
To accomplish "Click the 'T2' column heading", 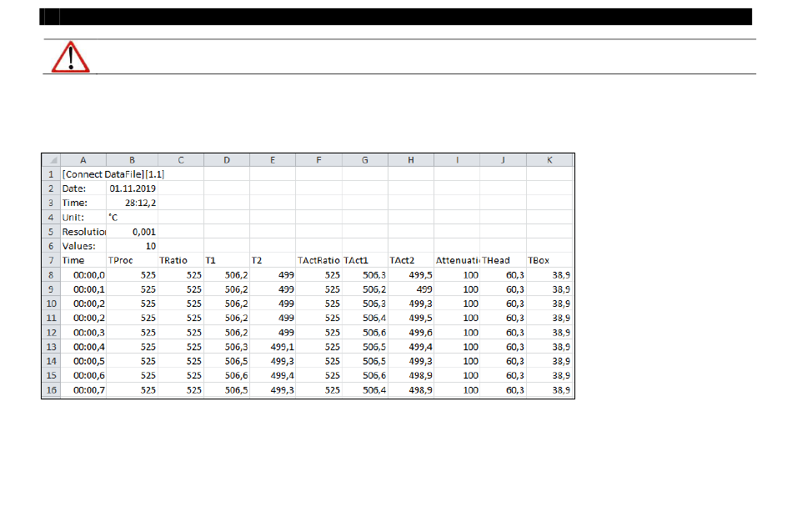I will pos(273,261).
